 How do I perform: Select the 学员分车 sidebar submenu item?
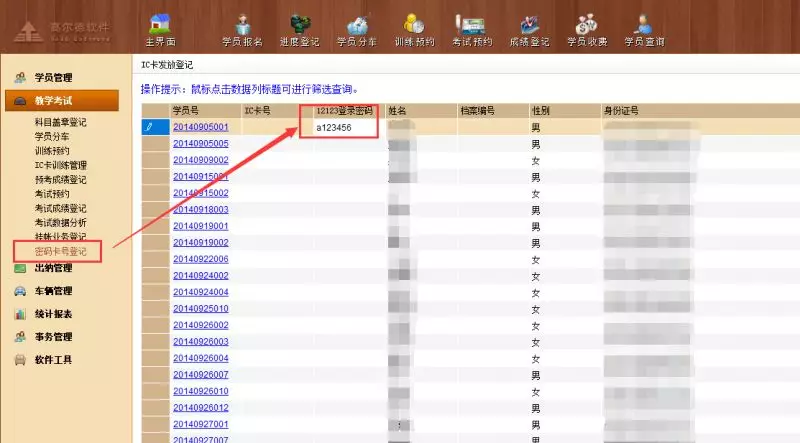point(52,136)
